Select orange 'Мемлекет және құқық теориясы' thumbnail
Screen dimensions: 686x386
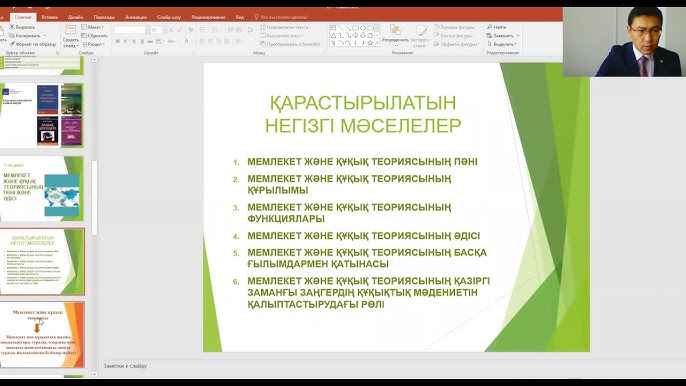42,335
